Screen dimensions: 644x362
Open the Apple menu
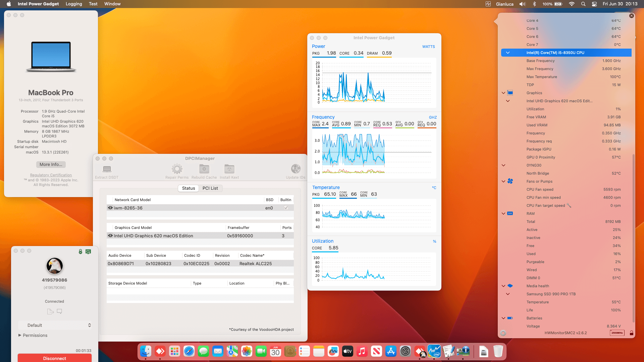[x=9, y=4]
